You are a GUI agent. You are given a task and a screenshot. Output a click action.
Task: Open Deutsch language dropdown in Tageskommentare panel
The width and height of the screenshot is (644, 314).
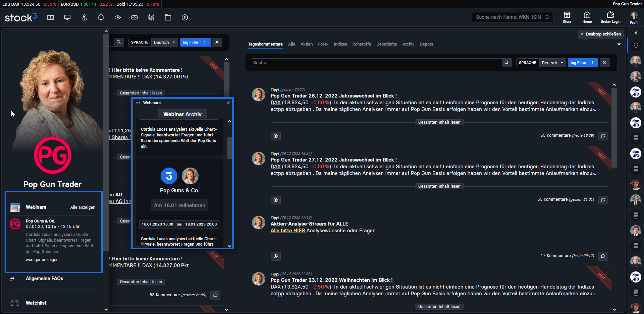coord(552,63)
